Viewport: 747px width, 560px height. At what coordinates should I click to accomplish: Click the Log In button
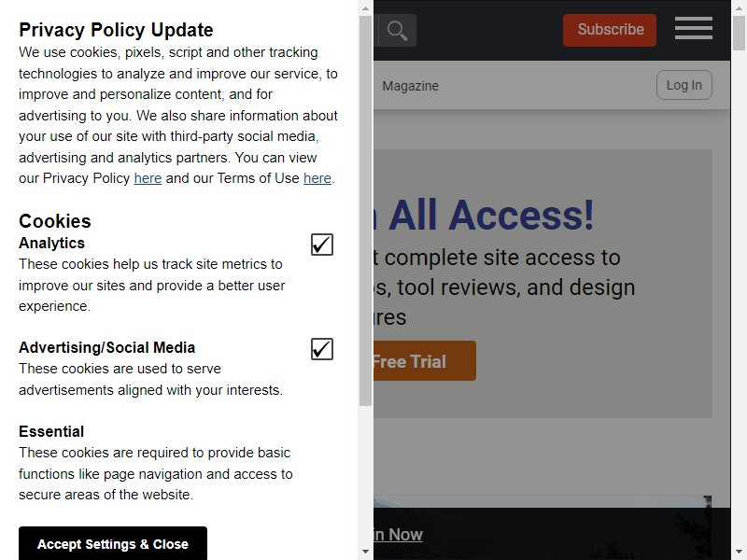pyautogui.click(x=684, y=85)
